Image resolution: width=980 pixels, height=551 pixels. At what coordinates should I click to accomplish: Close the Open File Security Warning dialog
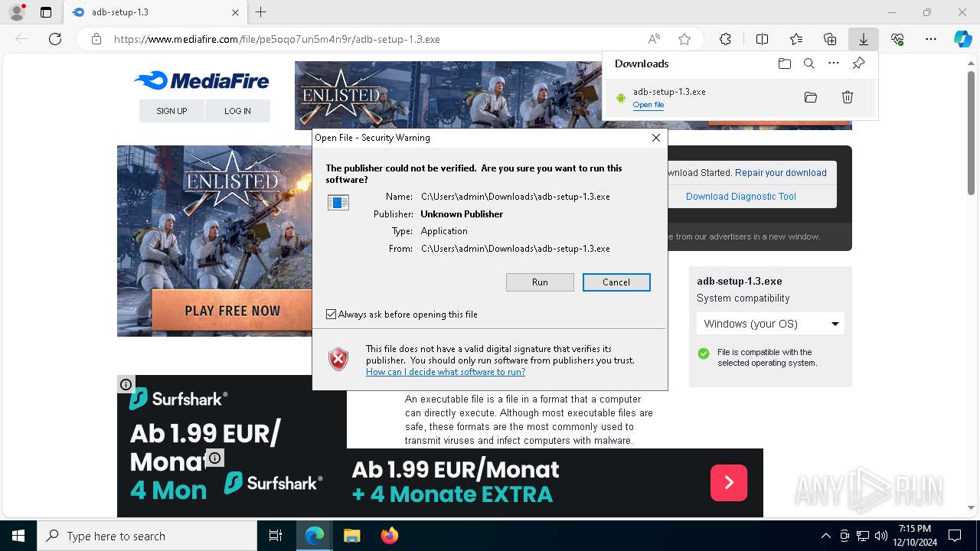[x=655, y=138]
